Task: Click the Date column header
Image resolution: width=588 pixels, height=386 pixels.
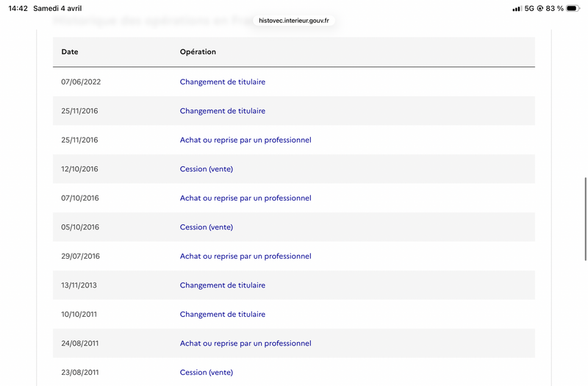Action: 70,52
